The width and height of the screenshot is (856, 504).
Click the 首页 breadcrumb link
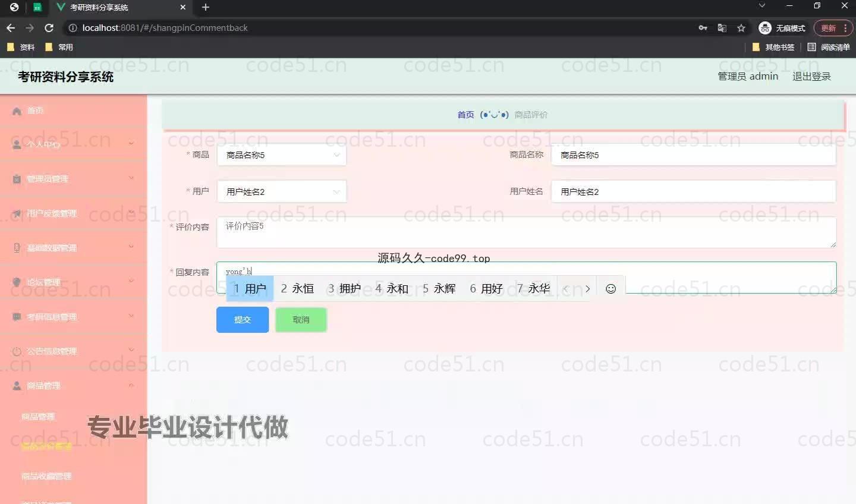coord(465,115)
